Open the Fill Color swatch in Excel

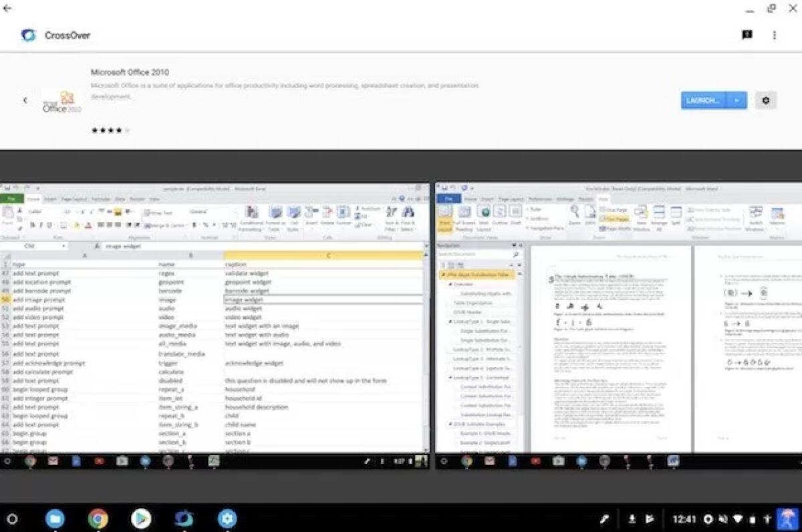point(76,224)
